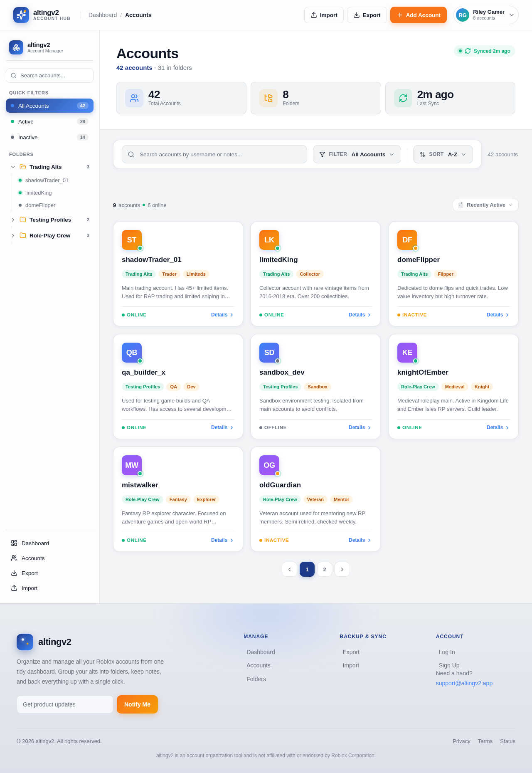Image resolution: width=532 pixels, height=773 pixels.
Task: Open Export in sidebar navigation
Action: click(x=49, y=573)
